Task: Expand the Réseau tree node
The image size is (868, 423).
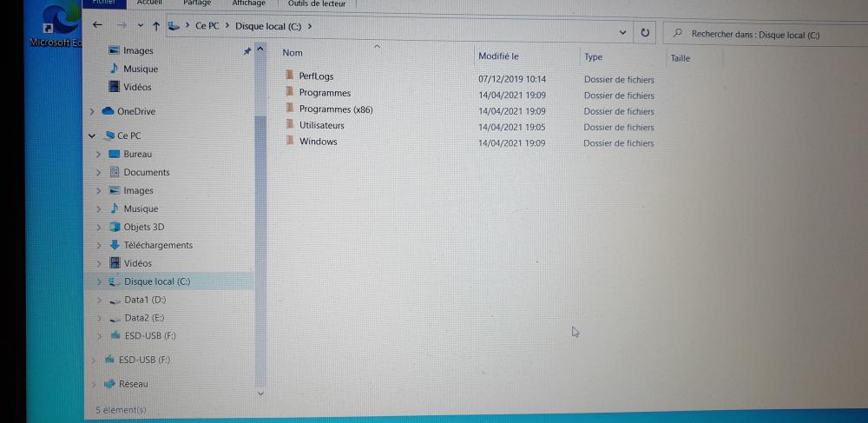Action: coord(93,384)
